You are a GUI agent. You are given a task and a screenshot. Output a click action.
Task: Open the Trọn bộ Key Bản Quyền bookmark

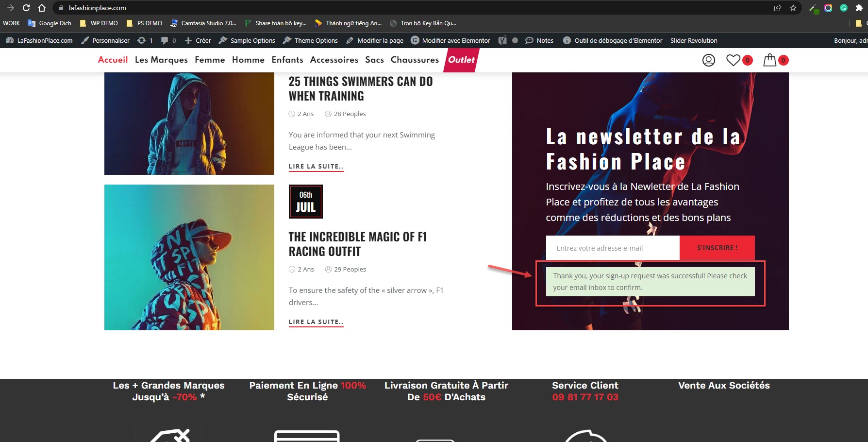point(423,23)
